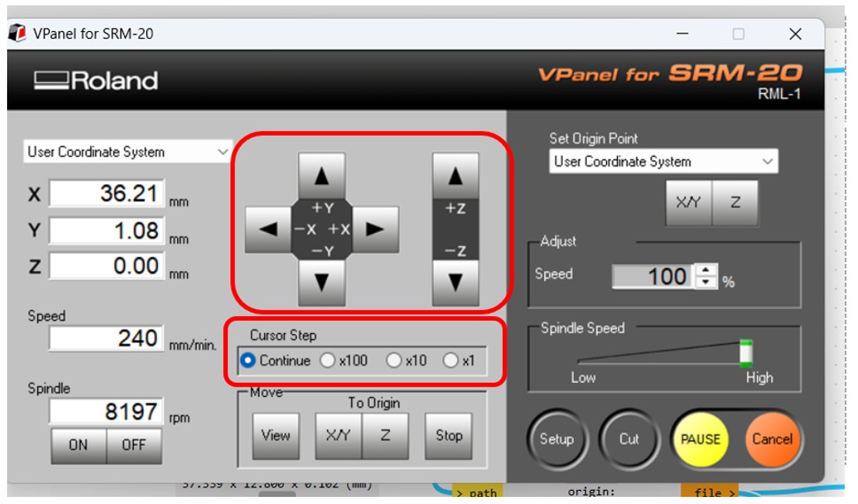Viewport: 858px width, 504px height.
Task: Move to X/Y origin
Action: tap(338, 436)
